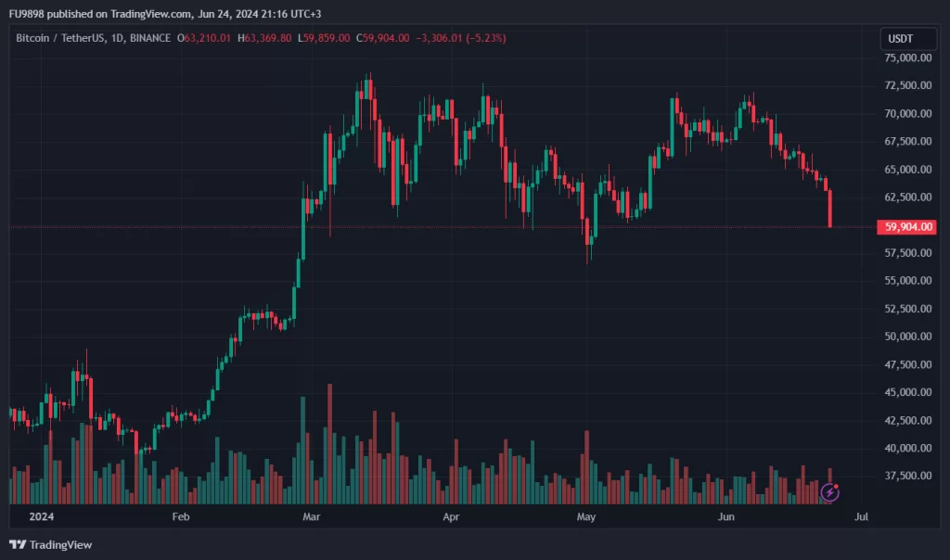Click the FU9898 publisher name

tap(27, 14)
